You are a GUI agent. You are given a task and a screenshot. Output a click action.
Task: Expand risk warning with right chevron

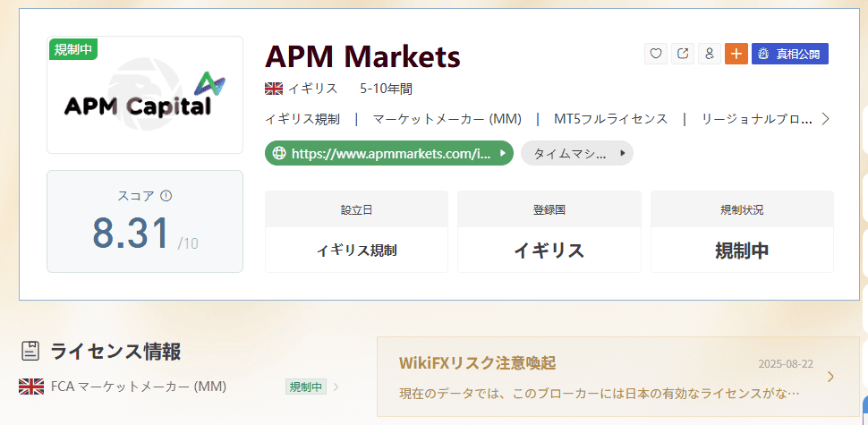pos(830,377)
